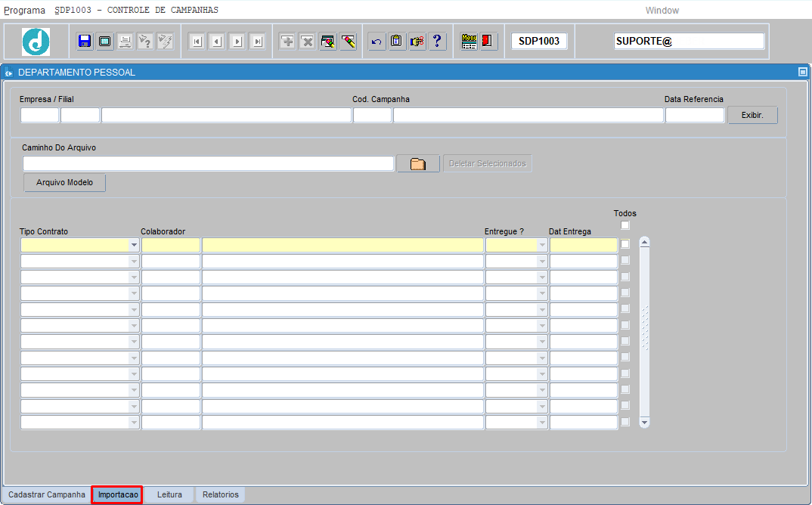Open Help question mark icon
Viewport: 812px width, 505px height.
(437, 41)
